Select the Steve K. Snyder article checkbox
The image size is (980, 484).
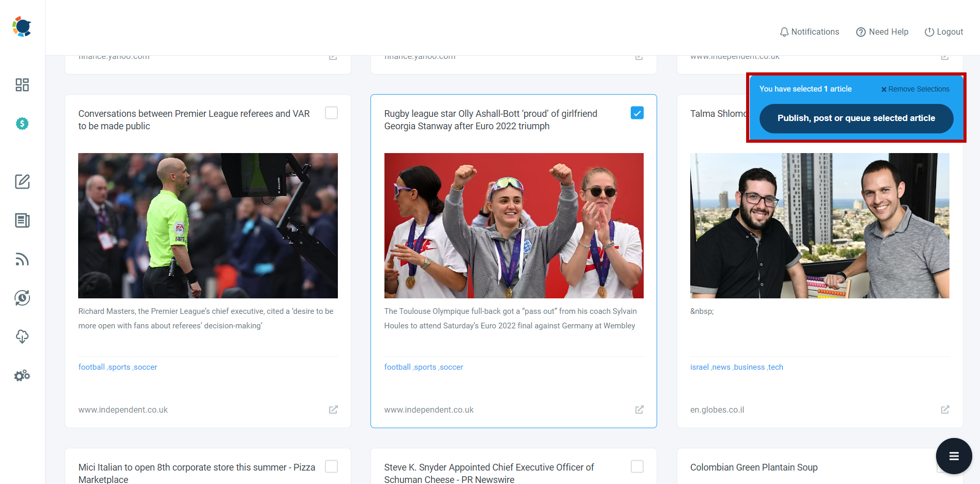(637, 466)
